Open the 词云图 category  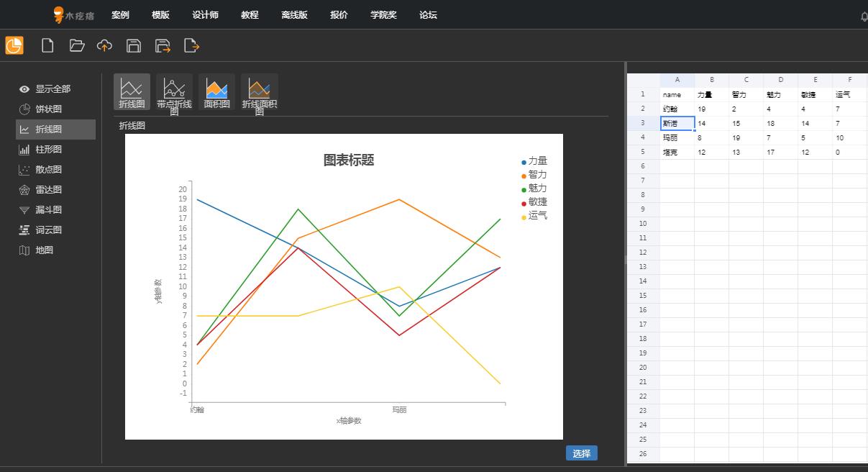coord(48,230)
